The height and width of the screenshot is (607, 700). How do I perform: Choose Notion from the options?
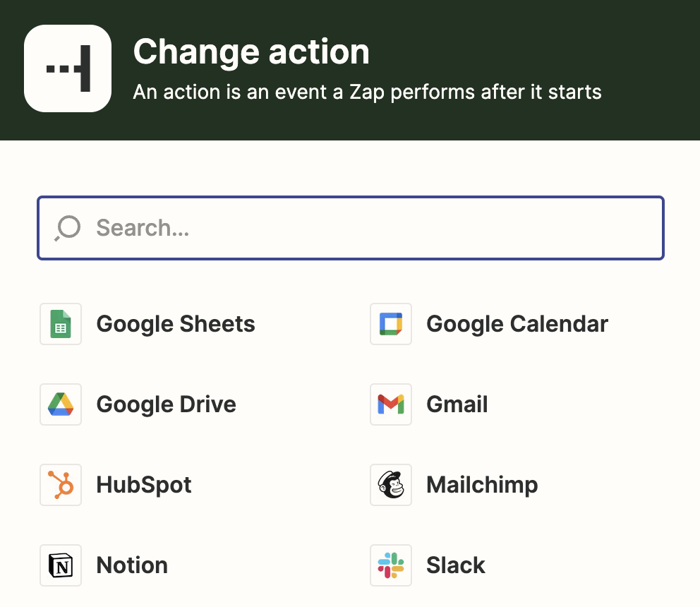[132, 565]
